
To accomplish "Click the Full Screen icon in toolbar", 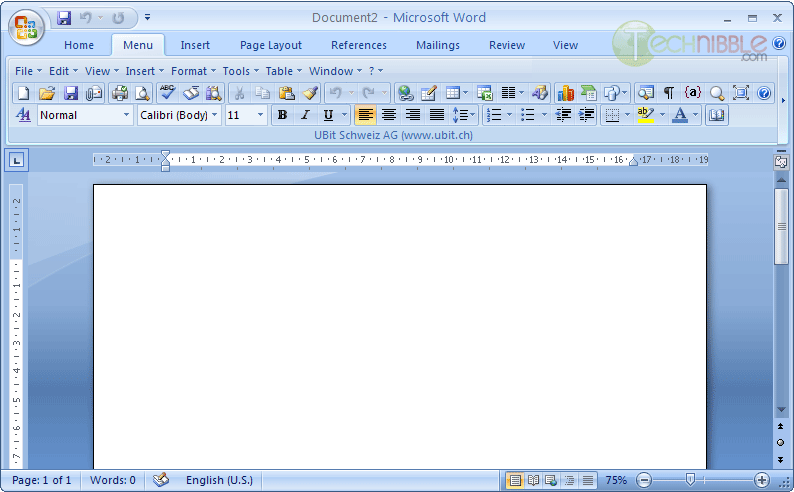I will [x=741, y=93].
